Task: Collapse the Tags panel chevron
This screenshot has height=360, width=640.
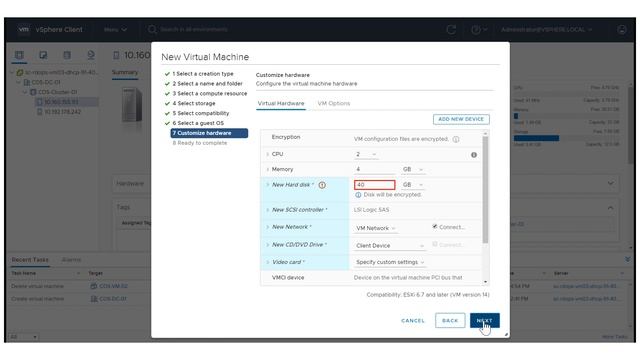Action: coord(610,208)
